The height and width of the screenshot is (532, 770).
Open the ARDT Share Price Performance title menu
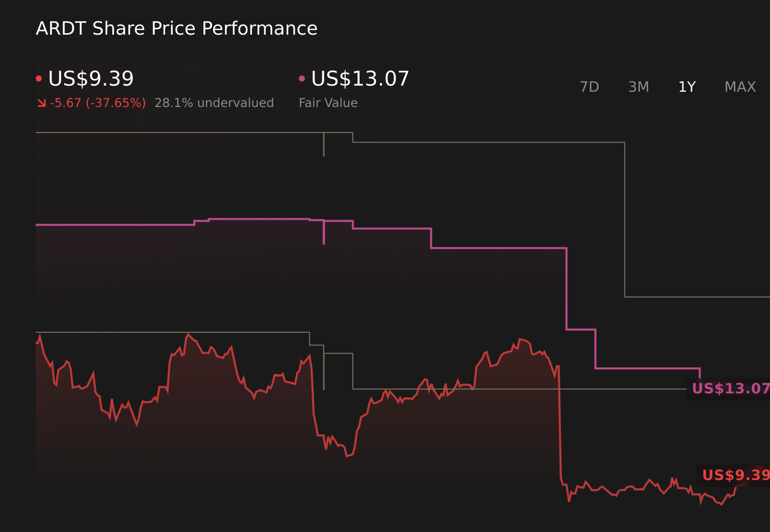click(x=176, y=29)
